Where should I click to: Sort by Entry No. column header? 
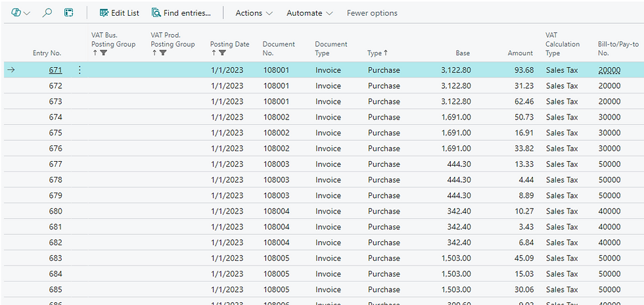tap(47, 53)
